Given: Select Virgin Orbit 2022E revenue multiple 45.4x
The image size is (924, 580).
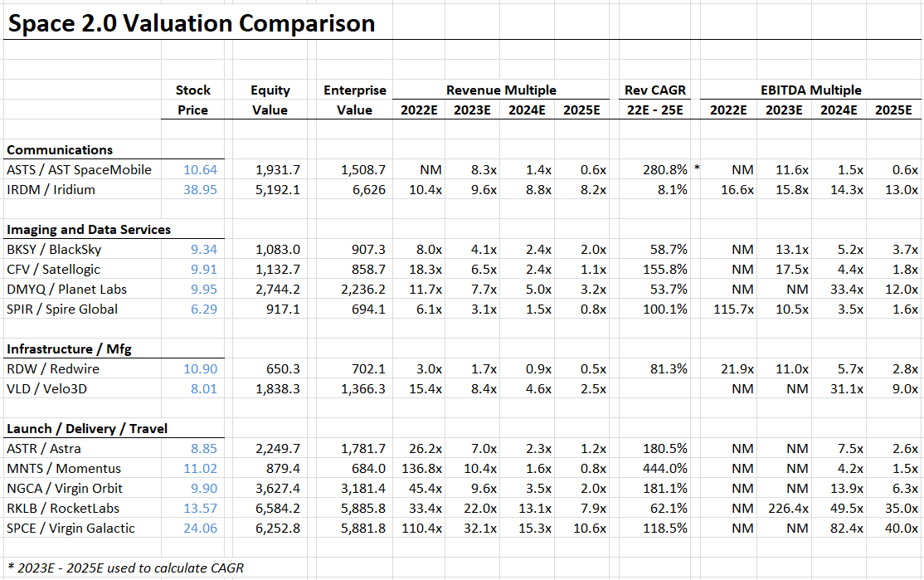Looking at the screenshot, I should pyautogui.click(x=426, y=489).
